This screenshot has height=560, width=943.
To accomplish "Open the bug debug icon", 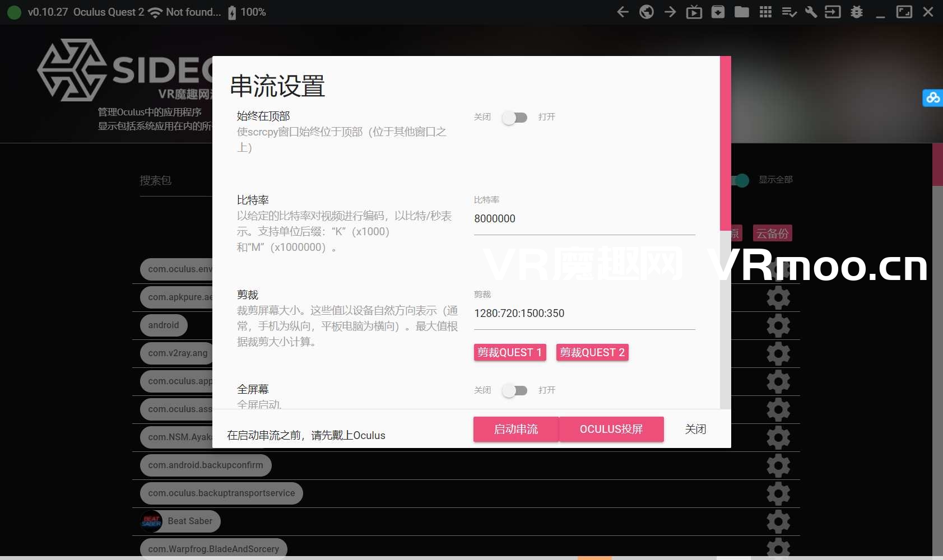I will (x=857, y=12).
